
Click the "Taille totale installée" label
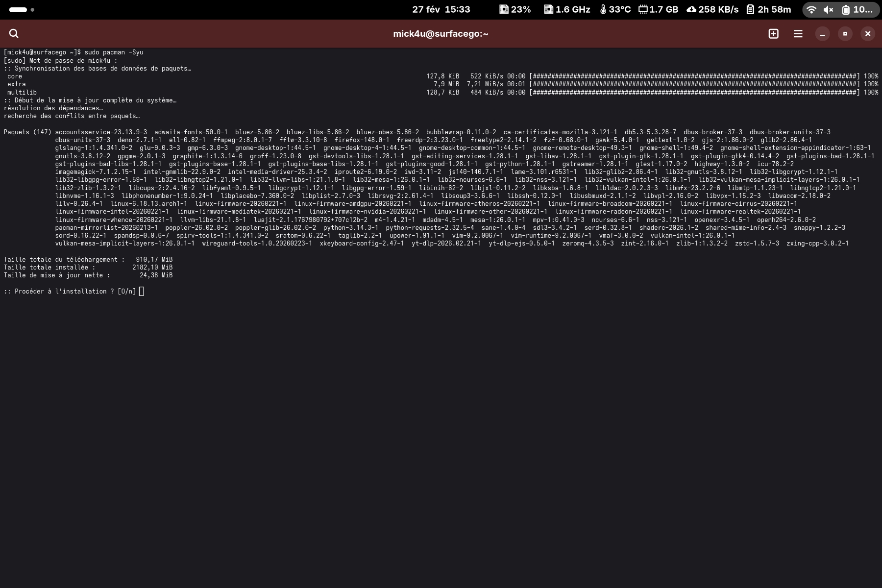point(49,268)
